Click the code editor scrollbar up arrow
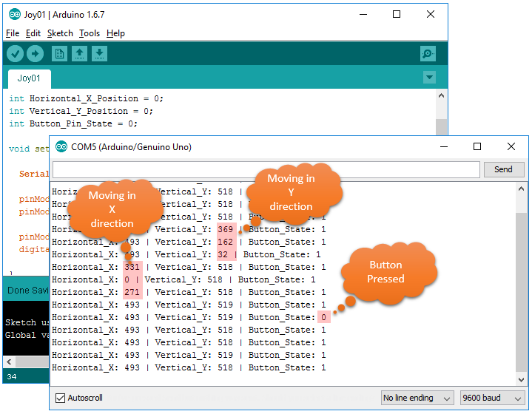The image size is (532, 414). click(441, 95)
